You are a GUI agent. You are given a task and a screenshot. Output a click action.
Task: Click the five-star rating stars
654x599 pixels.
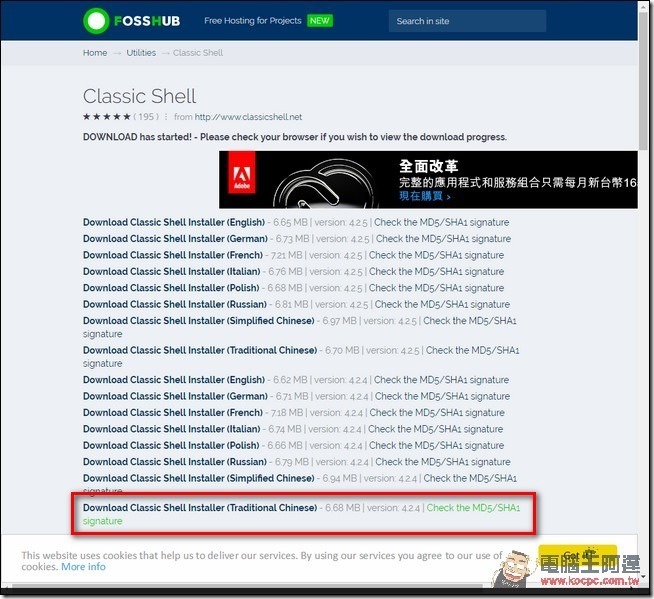[107, 116]
